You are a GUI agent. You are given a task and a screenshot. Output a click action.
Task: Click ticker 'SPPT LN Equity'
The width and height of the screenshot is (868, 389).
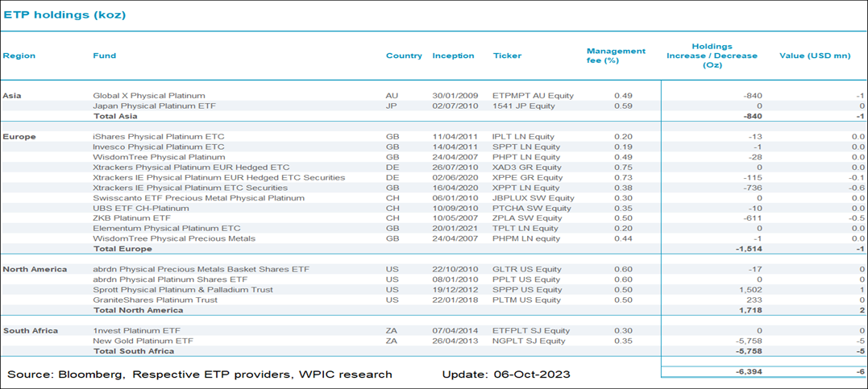pos(526,147)
